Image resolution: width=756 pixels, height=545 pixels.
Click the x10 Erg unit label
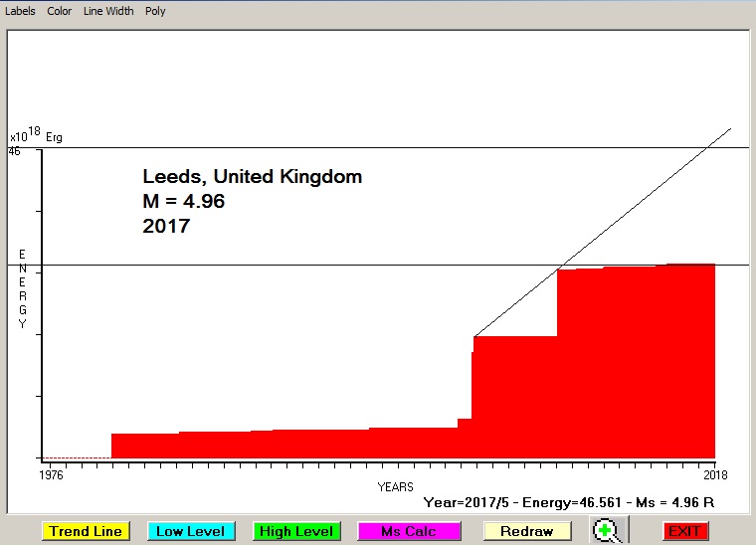click(x=36, y=135)
